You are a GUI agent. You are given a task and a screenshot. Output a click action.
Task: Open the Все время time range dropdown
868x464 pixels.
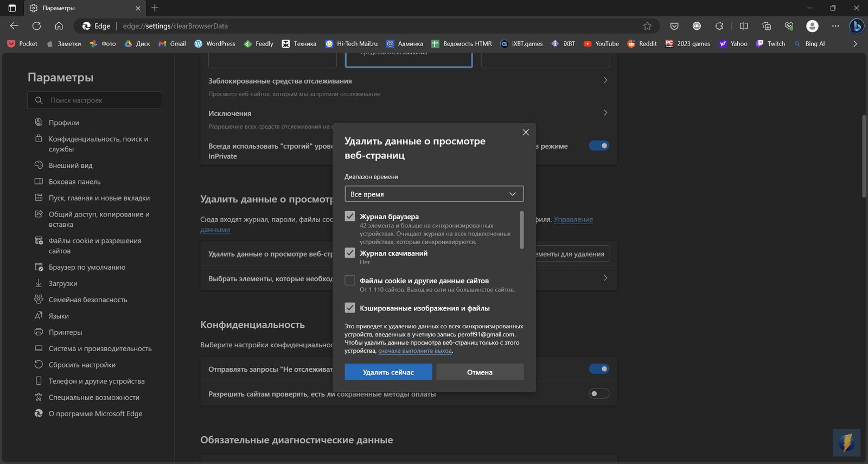[434, 194]
